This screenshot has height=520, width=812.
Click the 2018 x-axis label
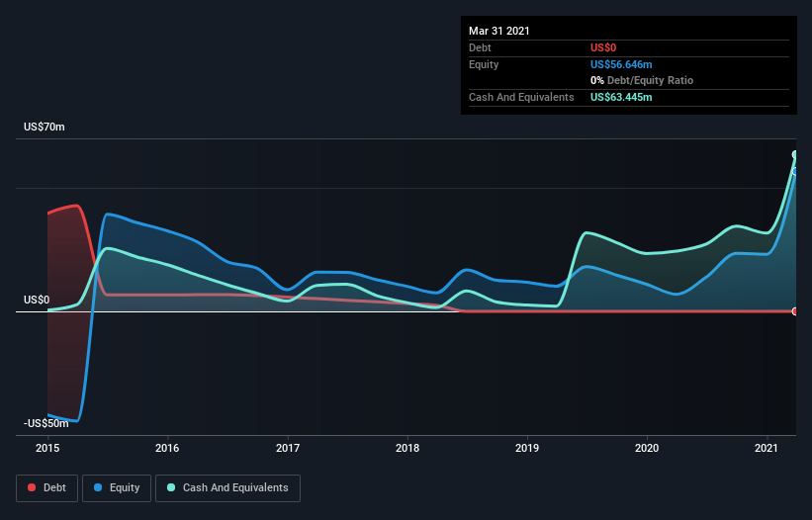tap(407, 448)
